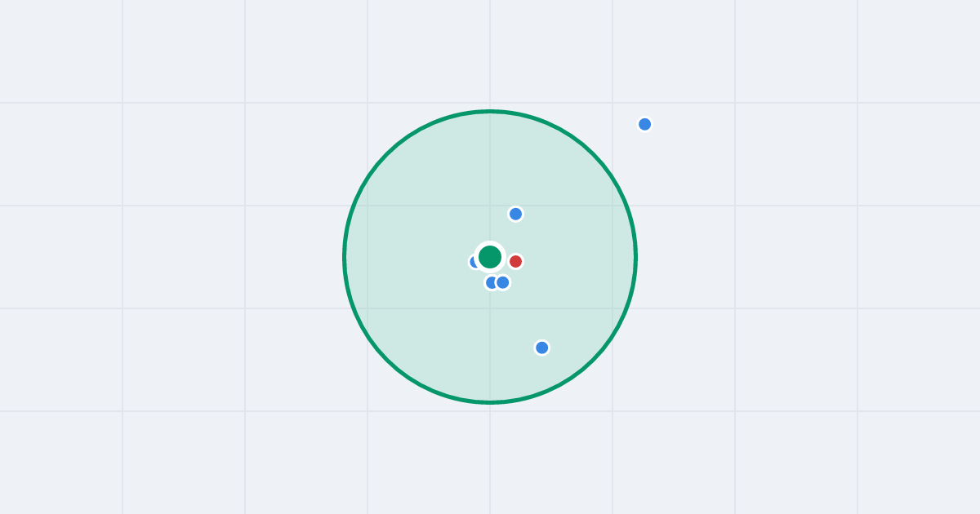The image size is (980, 514).
Task: Select the blue dot above the red marker
Action: [x=515, y=214]
